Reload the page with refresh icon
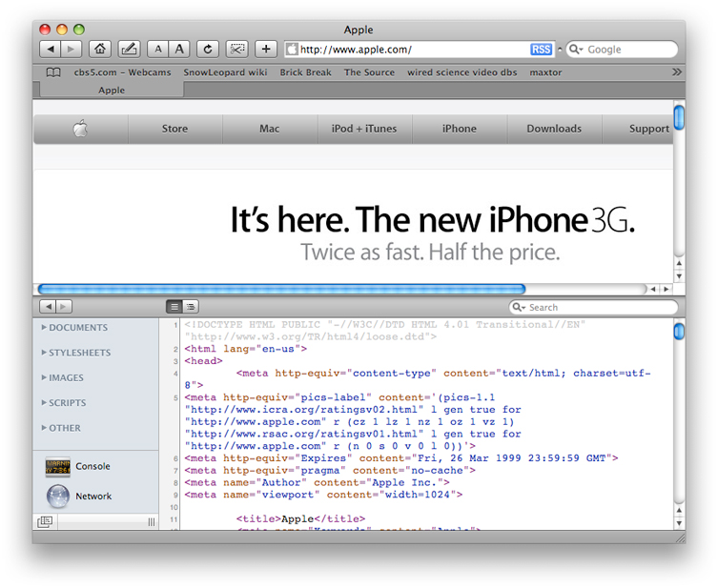This screenshot has height=588, width=718. [x=208, y=49]
